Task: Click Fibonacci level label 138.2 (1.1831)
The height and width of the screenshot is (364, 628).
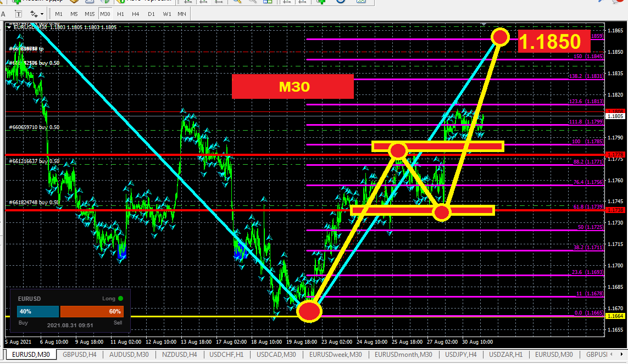Action: 586,76
